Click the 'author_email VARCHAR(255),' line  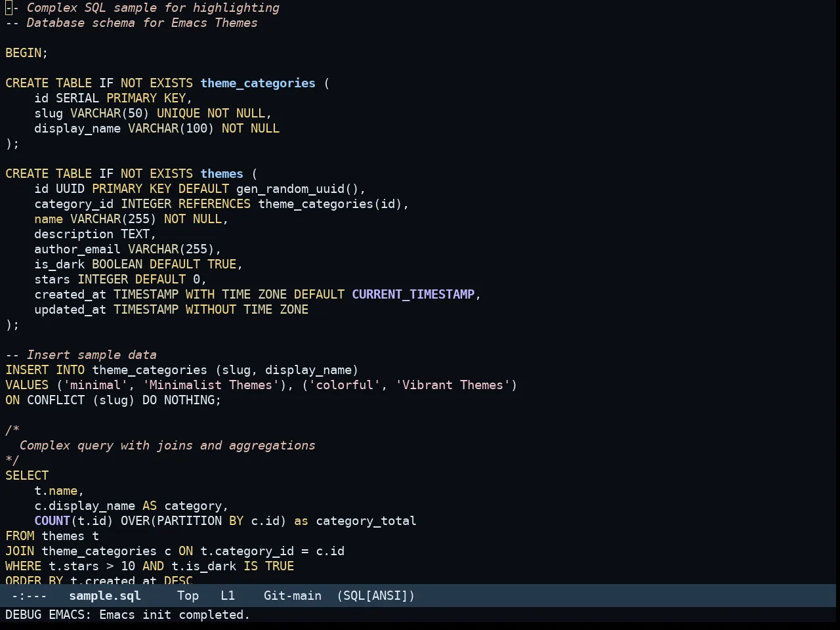(128, 249)
